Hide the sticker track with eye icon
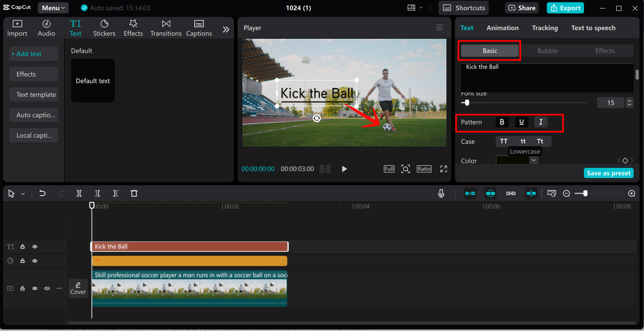644x331 pixels. tap(35, 261)
